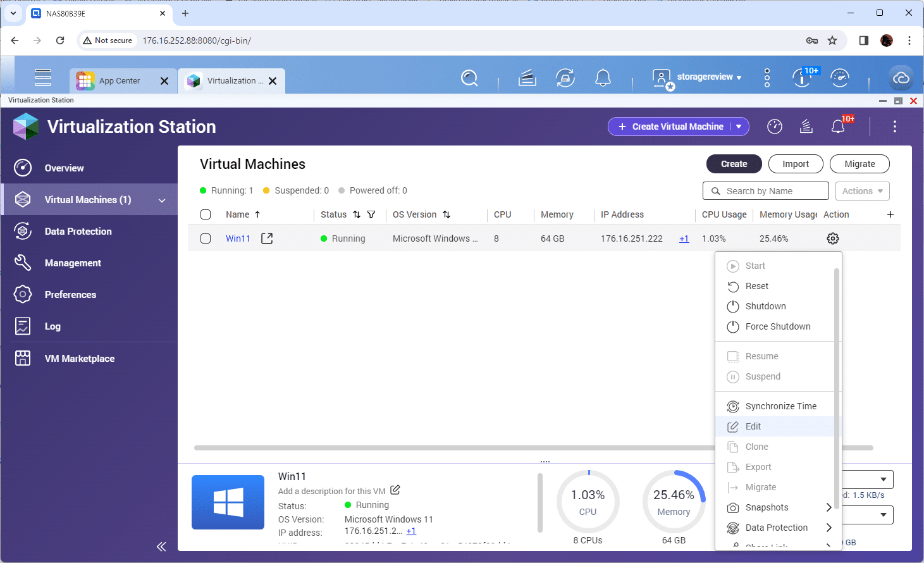This screenshot has height=563, width=924.
Task: Open Virtualization Station background tasks icon
Action: [806, 127]
